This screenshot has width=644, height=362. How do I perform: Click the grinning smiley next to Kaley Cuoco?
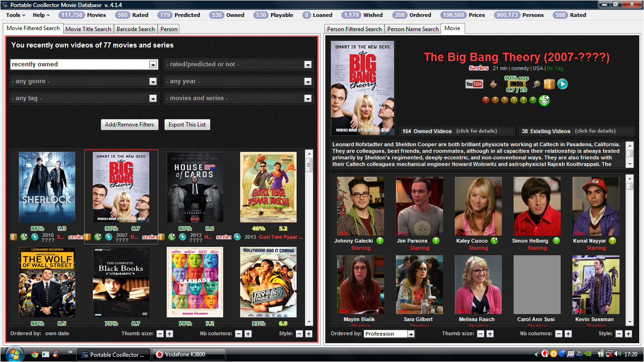pos(494,240)
